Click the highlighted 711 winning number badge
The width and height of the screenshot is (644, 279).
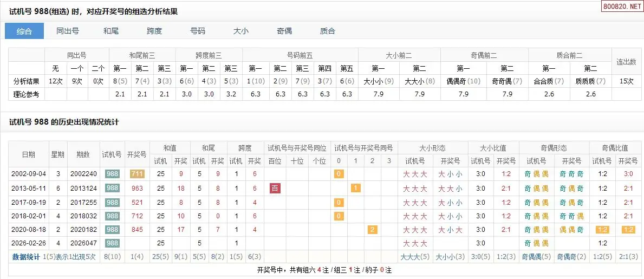pos(137,174)
